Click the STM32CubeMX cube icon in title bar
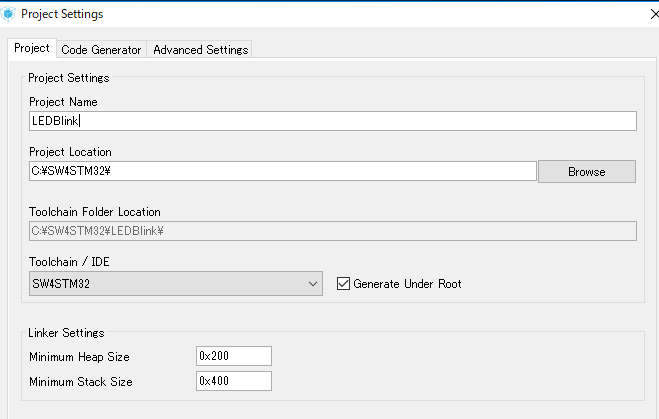 [x=8, y=14]
